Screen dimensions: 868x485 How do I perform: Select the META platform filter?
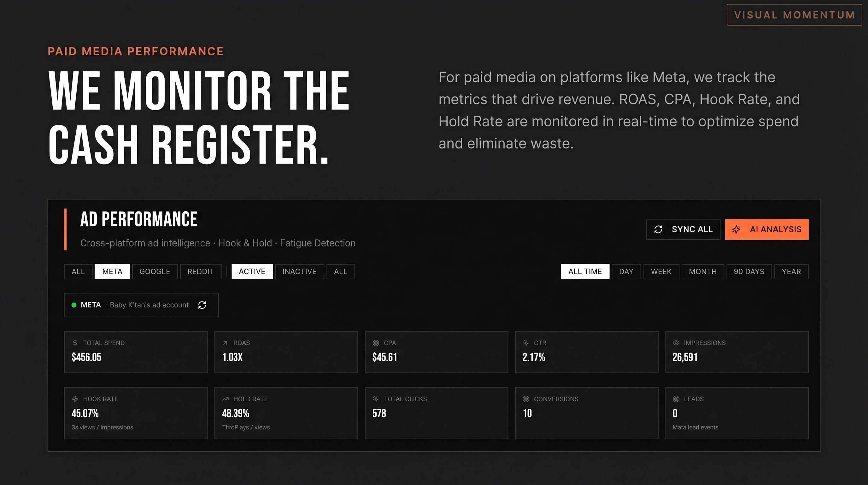click(112, 272)
